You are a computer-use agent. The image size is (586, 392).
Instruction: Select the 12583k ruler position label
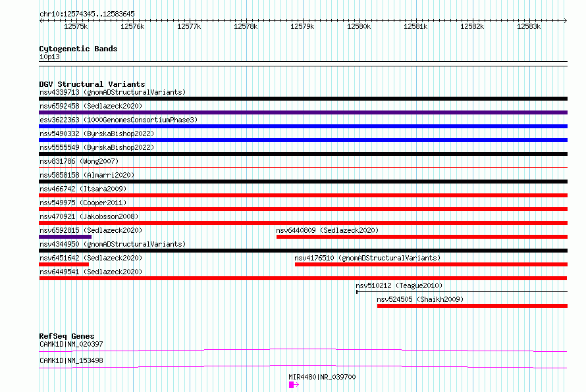pyautogui.click(x=529, y=26)
